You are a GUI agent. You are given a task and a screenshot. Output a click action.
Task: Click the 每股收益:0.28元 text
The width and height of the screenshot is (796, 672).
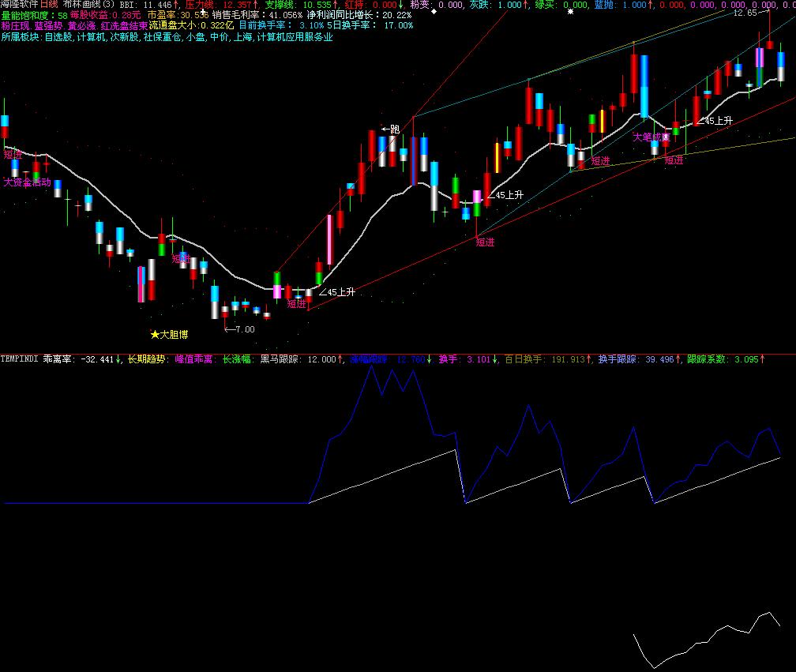tap(105, 15)
